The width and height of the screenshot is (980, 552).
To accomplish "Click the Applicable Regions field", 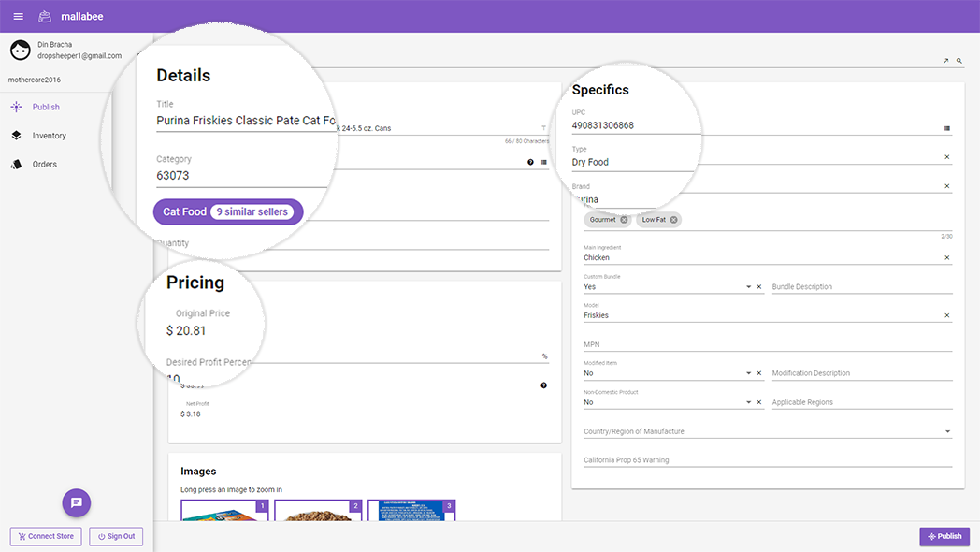I will point(862,402).
